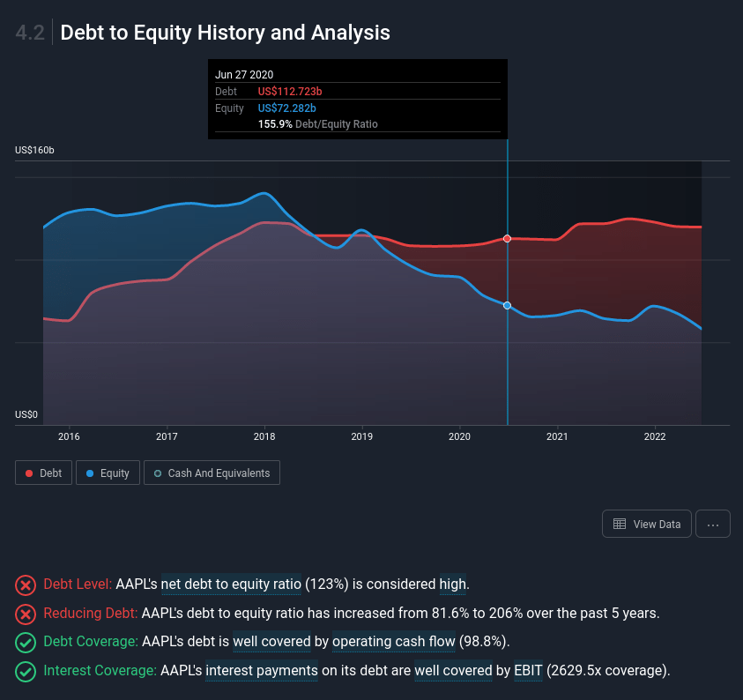Click the red X icon beside Reducing Debt

26,614
